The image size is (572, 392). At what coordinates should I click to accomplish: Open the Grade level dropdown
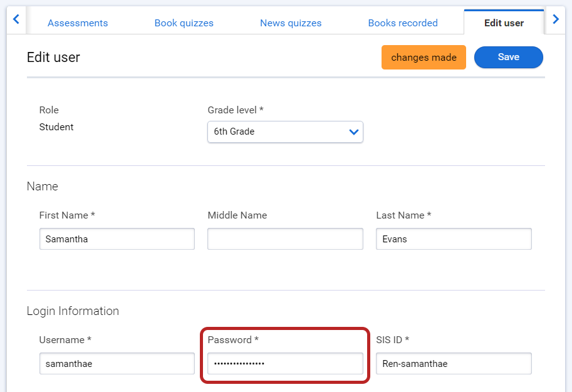[x=285, y=132]
